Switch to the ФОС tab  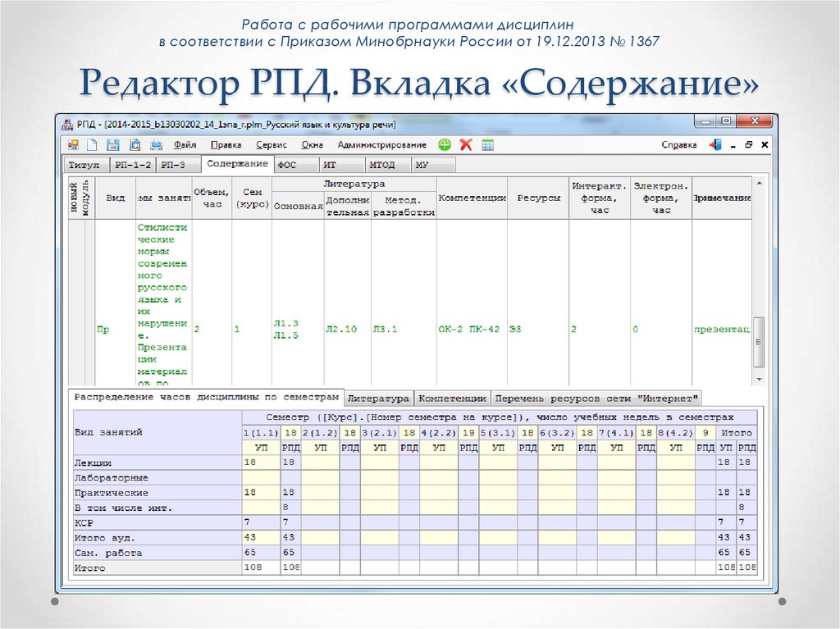[x=295, y=164]
